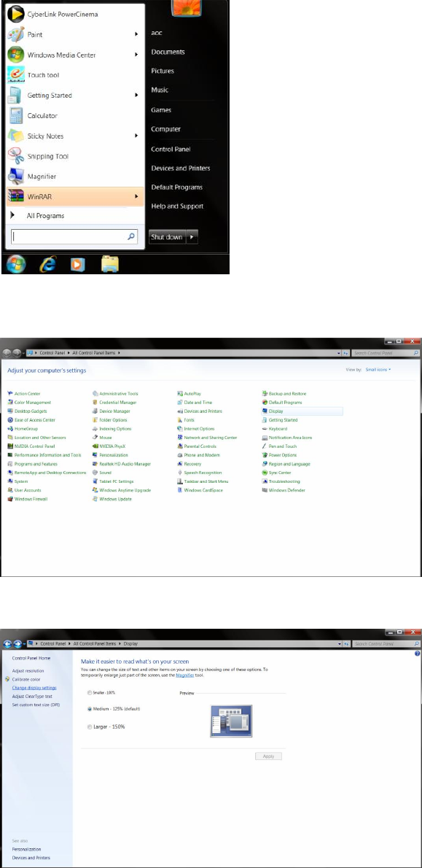Select the Smaller - 100% radio option
This screenshot has width=422, height=868.
tap(90, 692)
